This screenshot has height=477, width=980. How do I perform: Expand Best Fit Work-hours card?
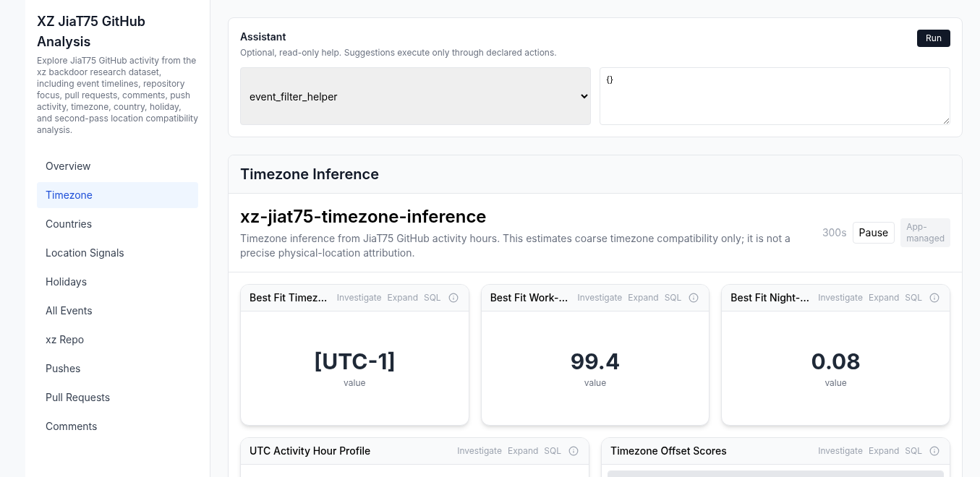click(x=643, y=298)
